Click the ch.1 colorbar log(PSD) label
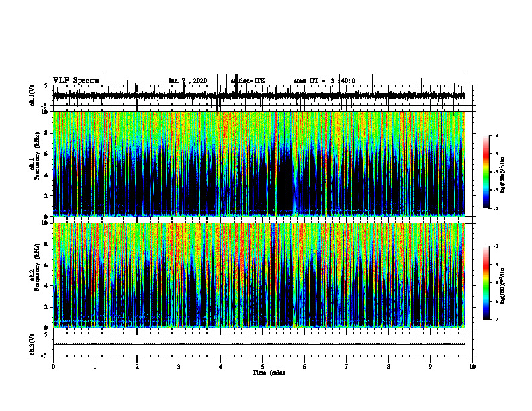 503,175
